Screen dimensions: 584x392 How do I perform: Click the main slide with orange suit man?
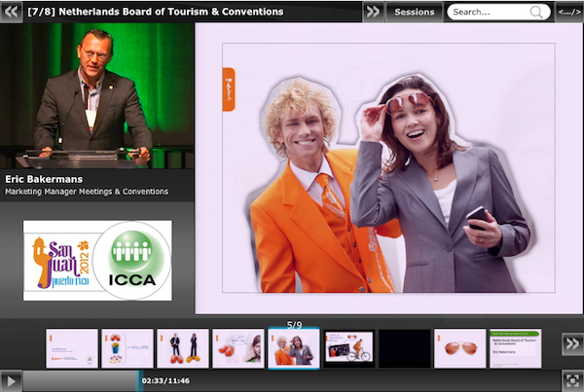[388, 168]
